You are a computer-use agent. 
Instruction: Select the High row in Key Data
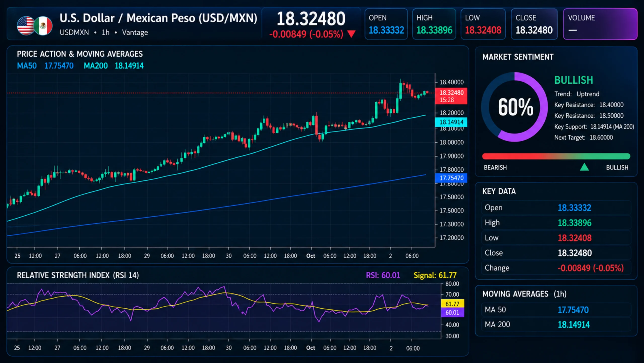(556, 223)
